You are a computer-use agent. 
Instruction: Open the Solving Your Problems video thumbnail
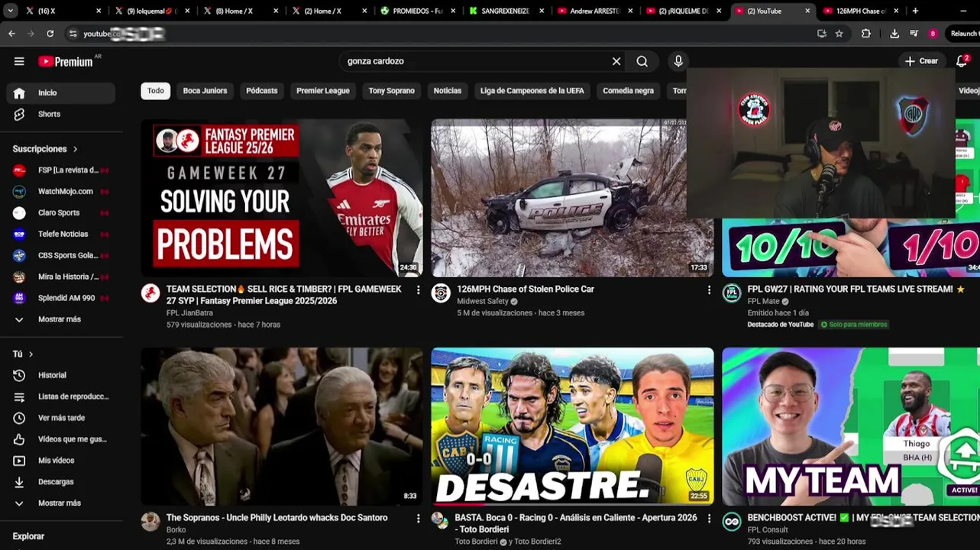click(282, 198)
